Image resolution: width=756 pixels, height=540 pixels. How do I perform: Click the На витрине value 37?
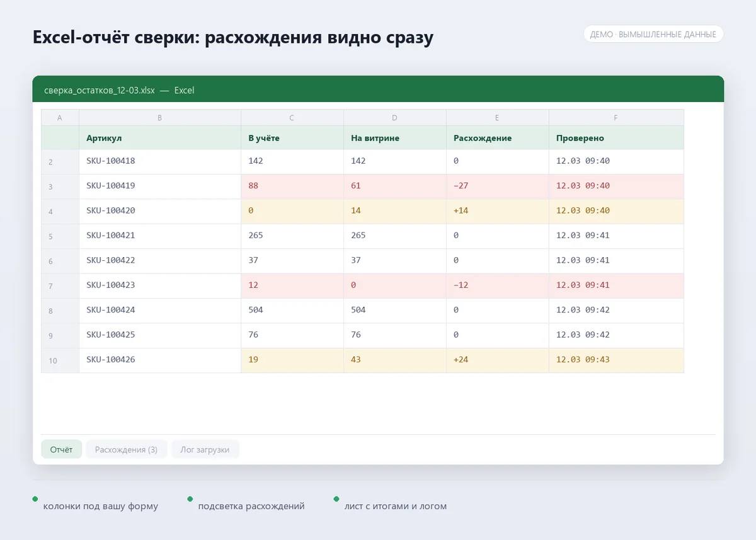395,261
